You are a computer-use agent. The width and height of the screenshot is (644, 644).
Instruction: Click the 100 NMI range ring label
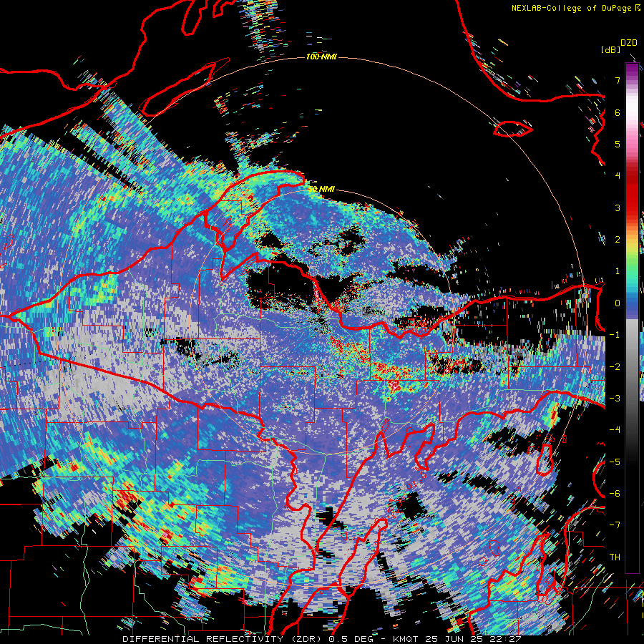pos(321,57)
